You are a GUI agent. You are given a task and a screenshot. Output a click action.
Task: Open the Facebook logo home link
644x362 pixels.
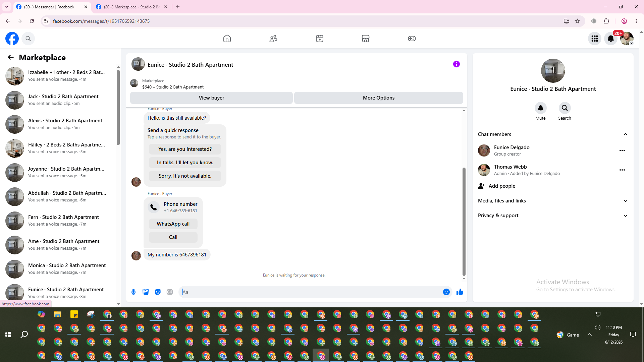coord(12,39)
